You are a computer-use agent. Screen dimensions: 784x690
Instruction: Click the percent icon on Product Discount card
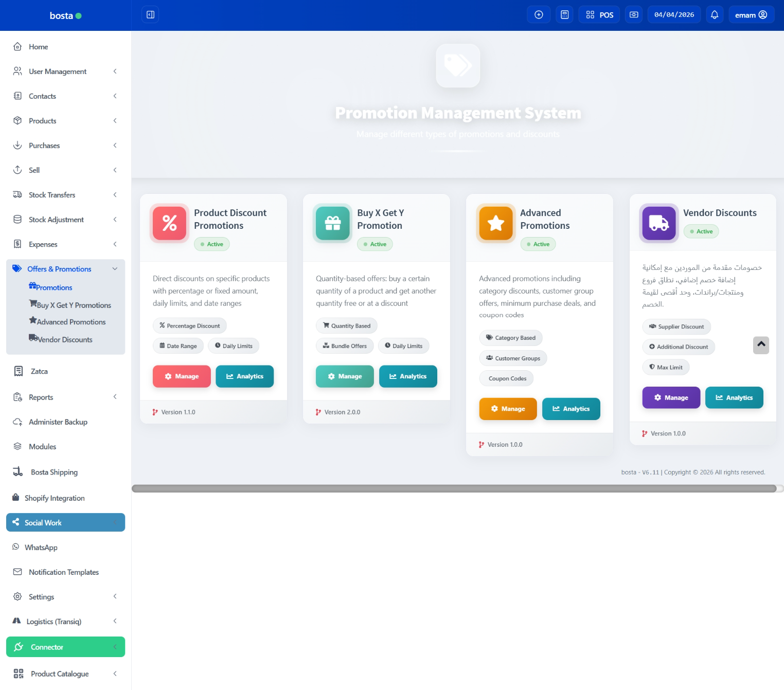[170, 223]
